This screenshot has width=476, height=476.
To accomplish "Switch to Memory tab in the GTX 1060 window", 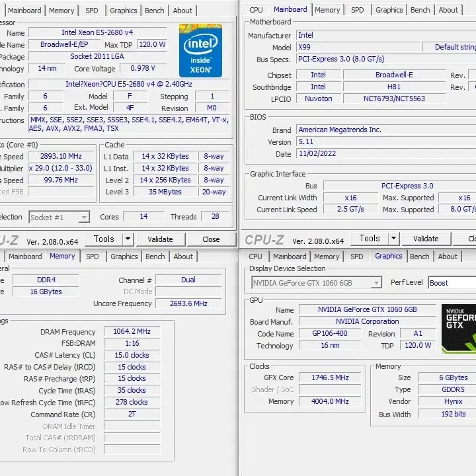I will point(327,257).
